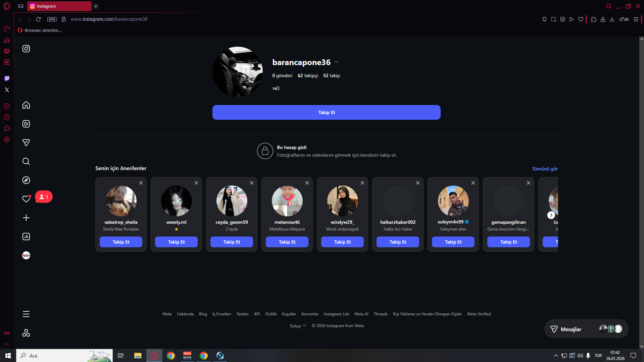The image size is (644, 362).
Task: Click the address bar URL
Action: [109, 19]
